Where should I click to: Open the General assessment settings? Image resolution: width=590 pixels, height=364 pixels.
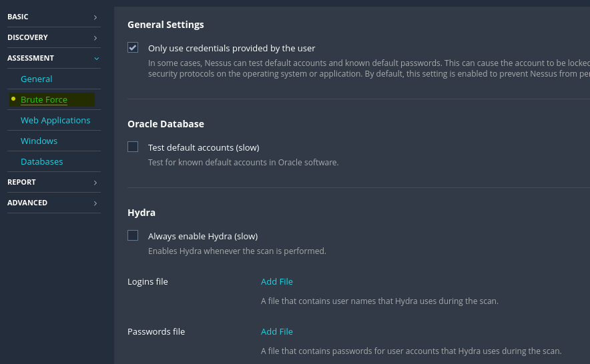pos(37,79)
